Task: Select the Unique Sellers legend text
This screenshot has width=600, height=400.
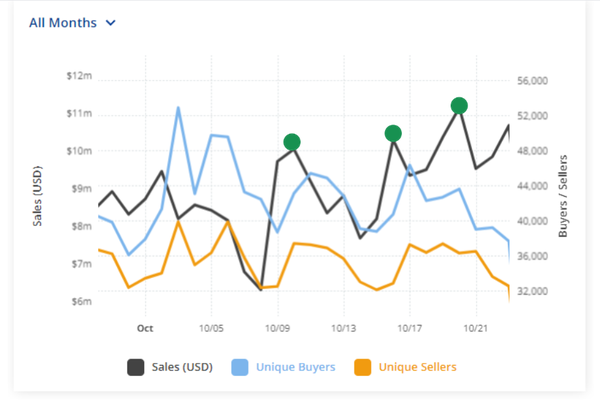Action: tap(417, 367)
